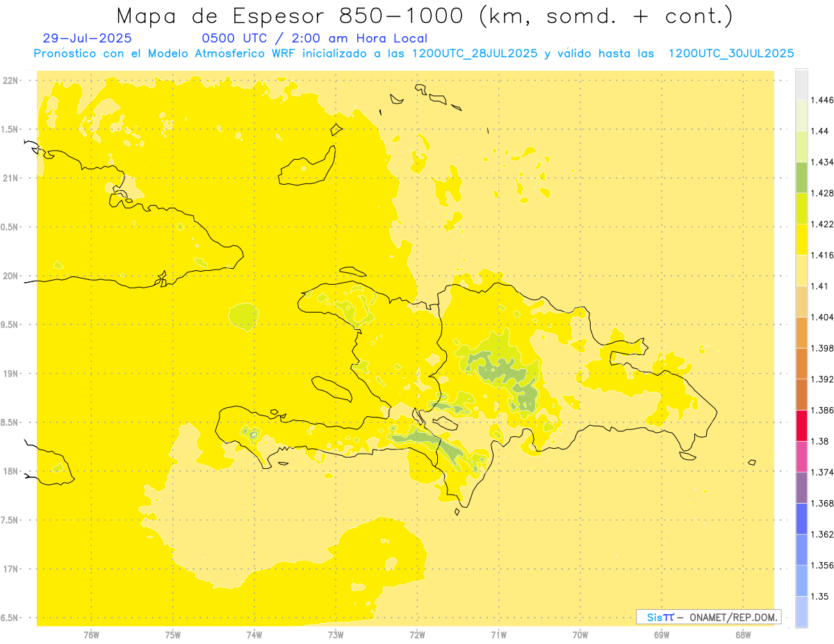The image size is (834, 644).
Task: Click the latitude axis label "22N"
Action: 12,81
